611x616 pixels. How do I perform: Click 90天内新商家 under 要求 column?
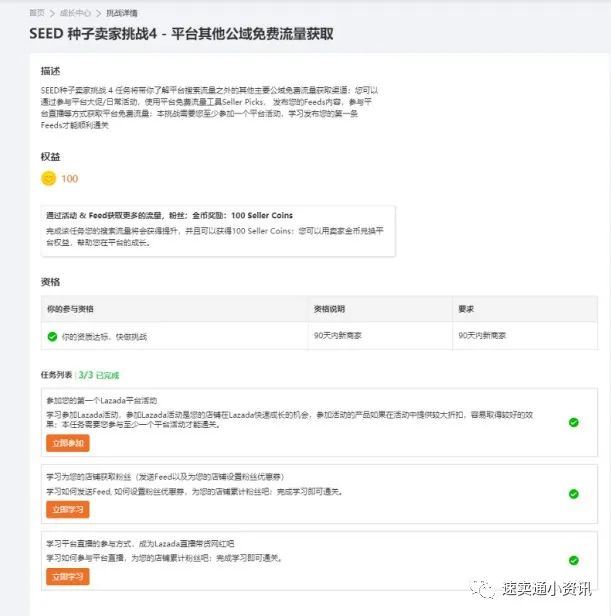click(x=482, y=336)
